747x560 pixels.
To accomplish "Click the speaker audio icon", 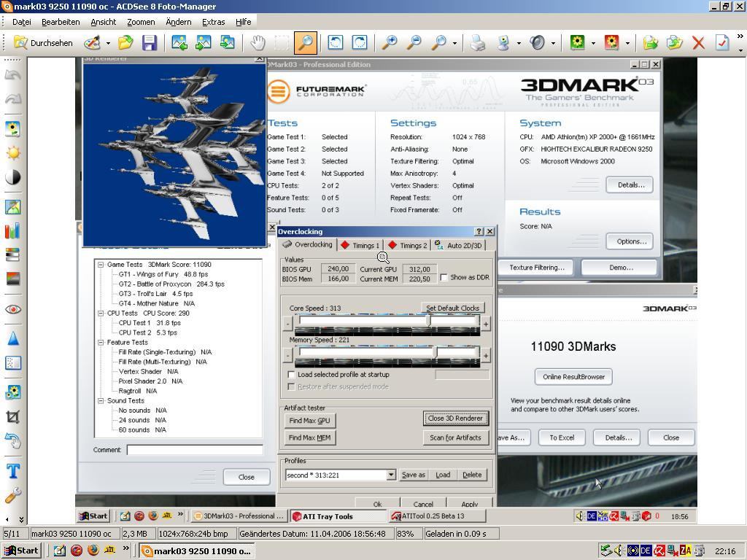I will pos(538,43).
